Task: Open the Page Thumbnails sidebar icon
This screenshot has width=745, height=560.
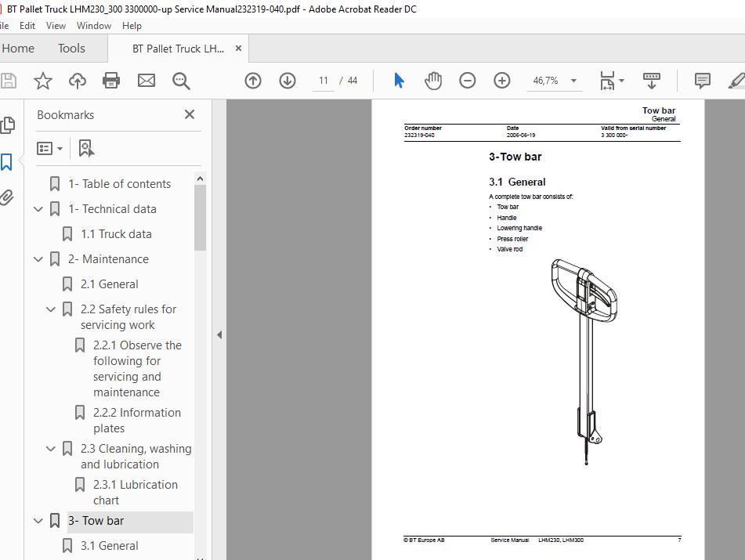Action: (8, 125)
